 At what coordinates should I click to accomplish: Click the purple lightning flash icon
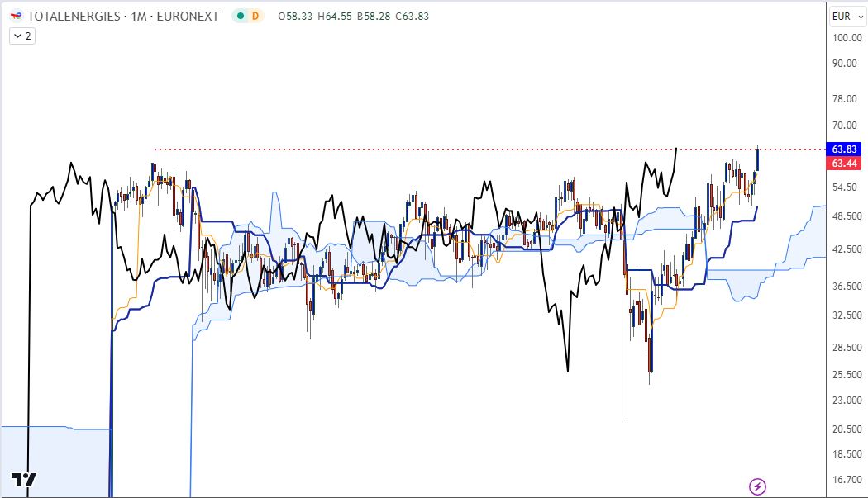pos(757,486)
